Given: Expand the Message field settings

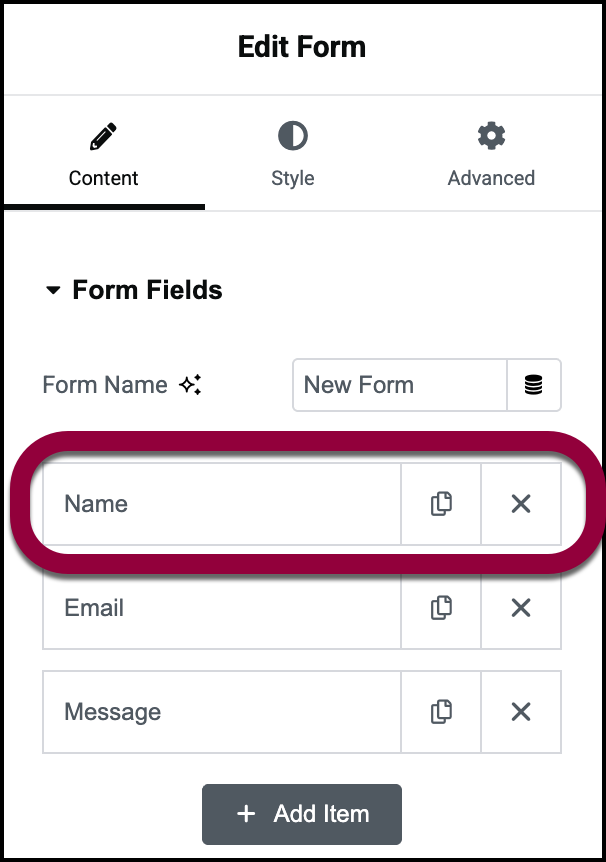Looking at the screenshot, I should 220,711.
